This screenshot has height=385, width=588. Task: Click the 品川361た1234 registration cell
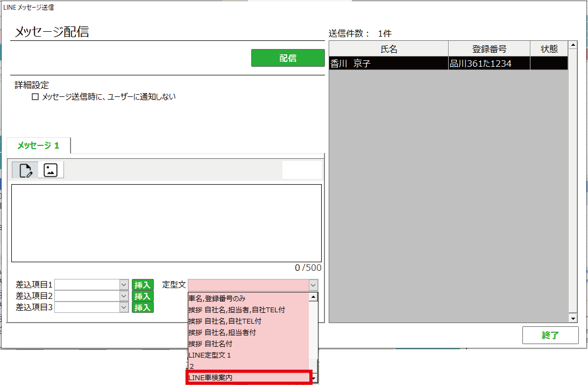[x=489, y=64]
